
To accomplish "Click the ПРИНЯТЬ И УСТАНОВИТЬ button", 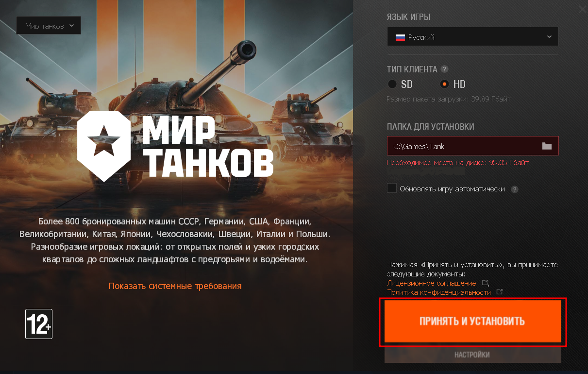I will click(473, 321).
